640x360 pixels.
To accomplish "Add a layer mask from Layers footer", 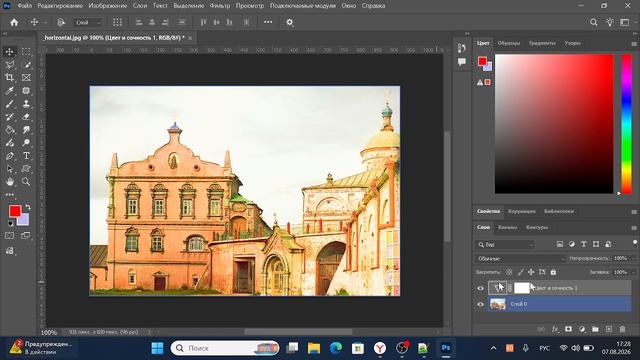I will click(568, 329).
